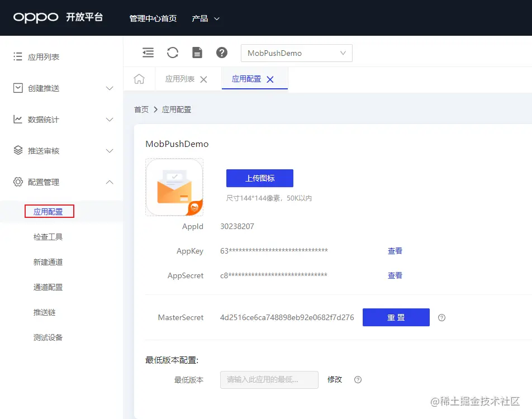Click the 最低版本 input field
532x419 pixels.
(x=269, y=379)
